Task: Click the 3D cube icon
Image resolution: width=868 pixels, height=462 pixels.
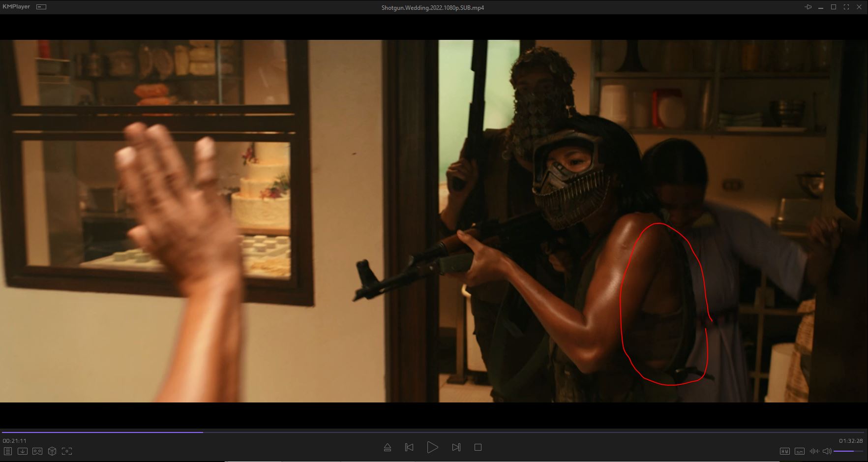Action: click(52, 451)
